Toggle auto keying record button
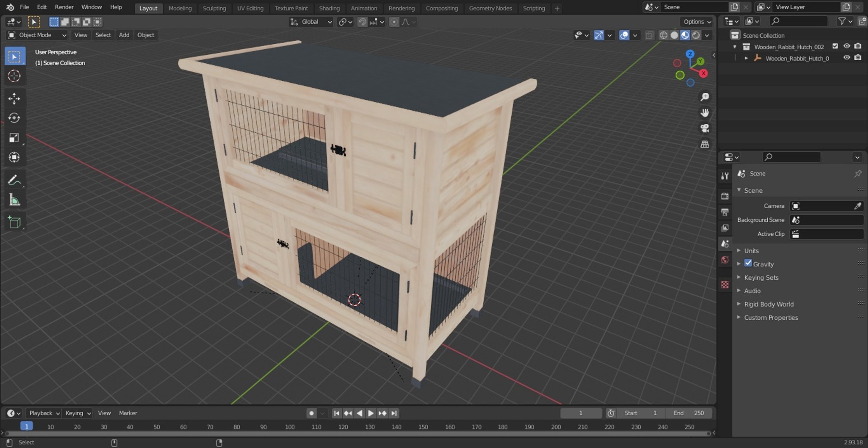Viewport: 868px width, 448px height. (311, 413)
